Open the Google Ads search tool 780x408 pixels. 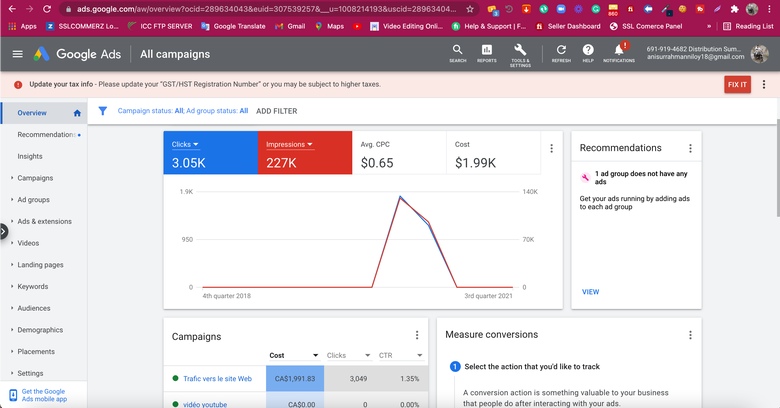pos(457,52)
